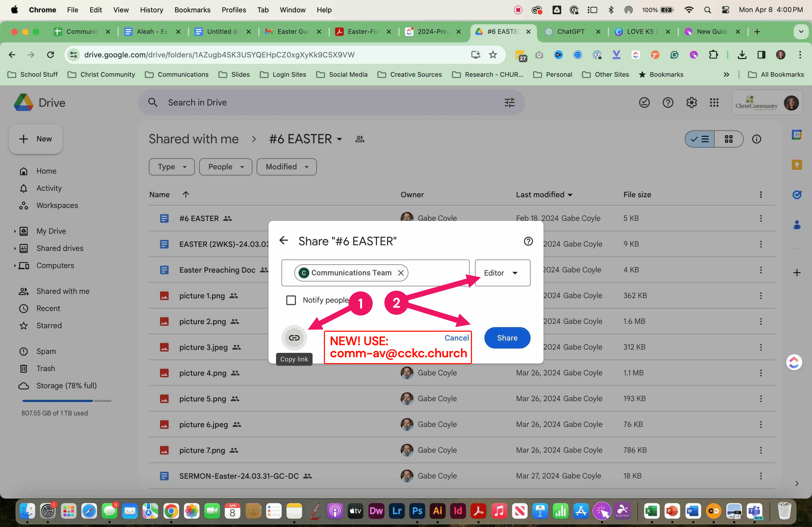Click the storage usage bar

point(67,401)
